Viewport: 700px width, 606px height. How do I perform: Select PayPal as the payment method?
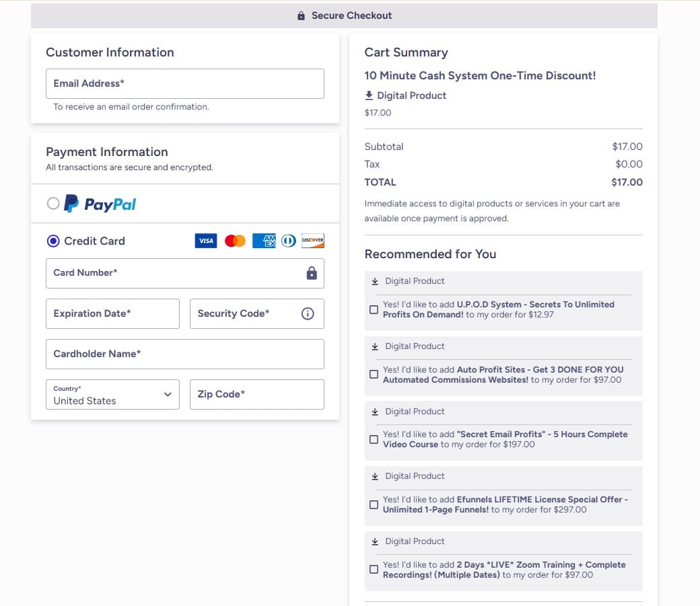pos(53,204)
